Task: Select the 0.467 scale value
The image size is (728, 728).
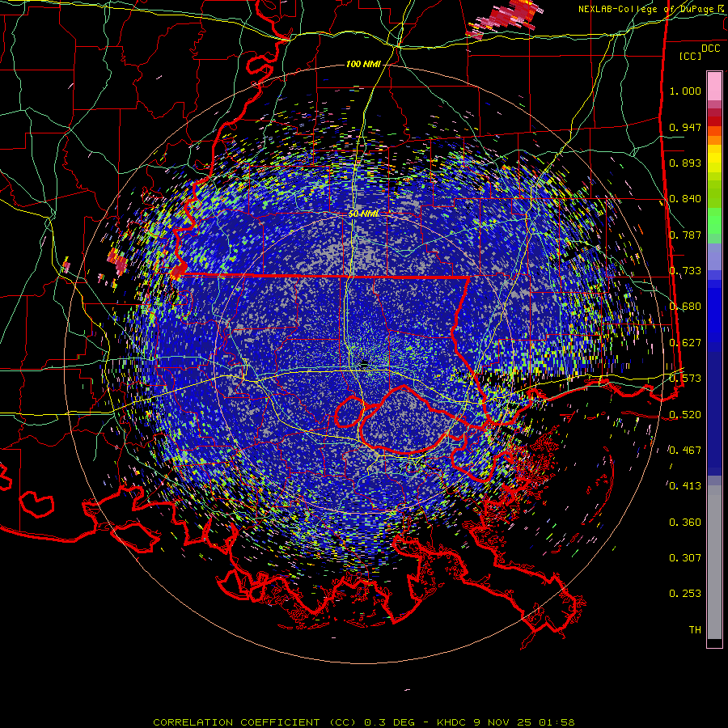Action: coord(685,451)
